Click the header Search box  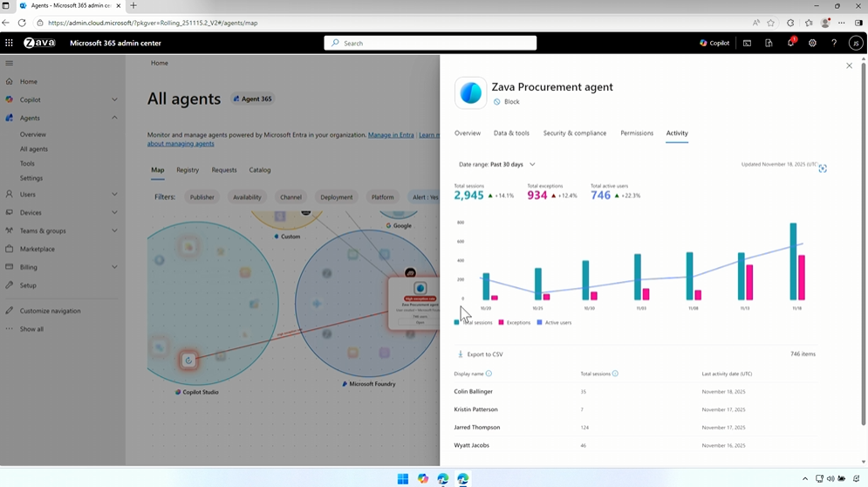click(430, 43)
